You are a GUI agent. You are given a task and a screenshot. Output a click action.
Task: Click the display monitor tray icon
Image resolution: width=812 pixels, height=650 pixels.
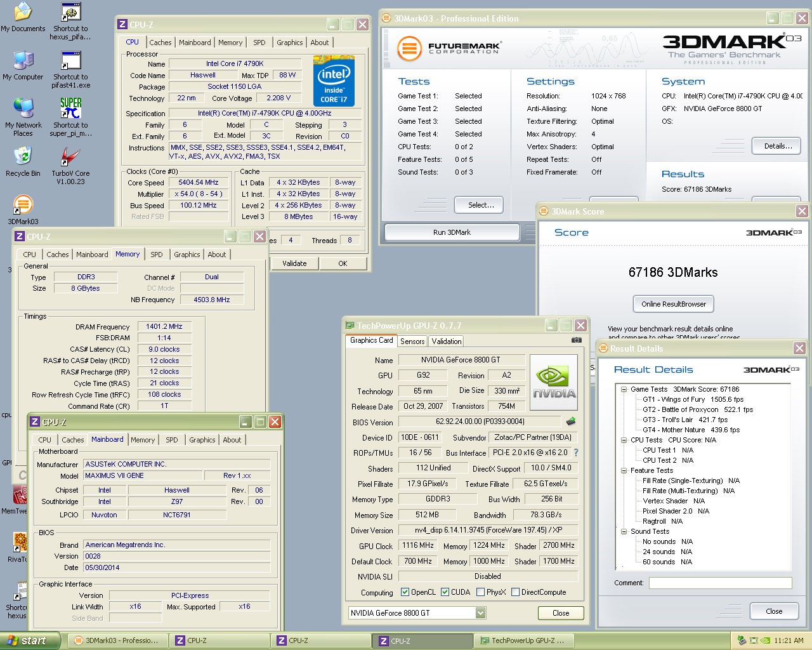(x=754, y=640)
